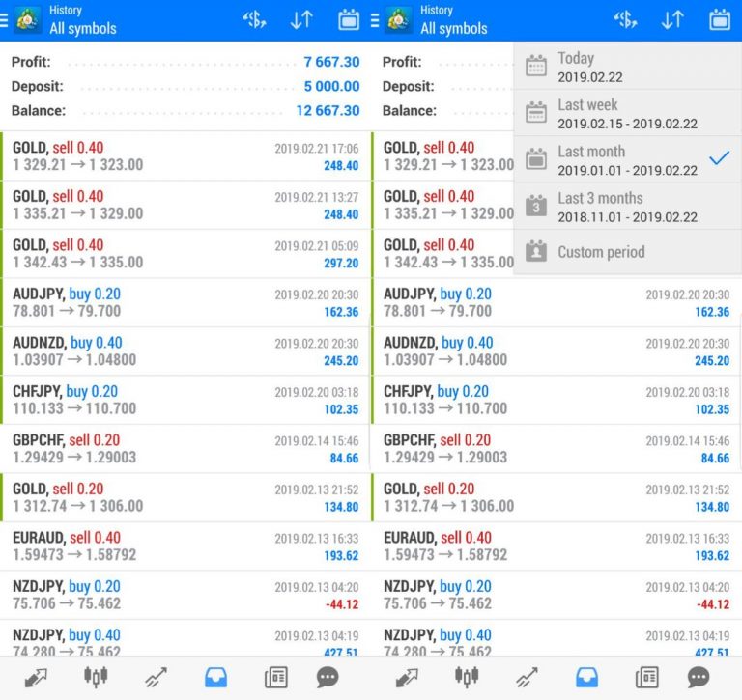Tap left panel GBPCHF sell 0.20 trade row

(x=184, y=448)
